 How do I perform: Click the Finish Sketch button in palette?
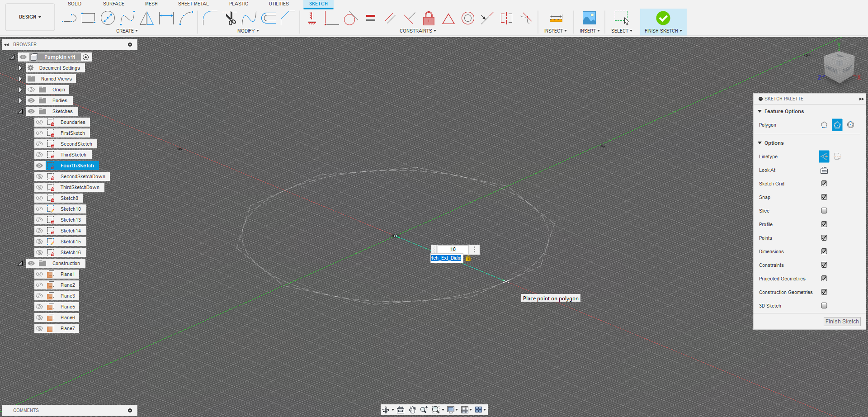842,322
